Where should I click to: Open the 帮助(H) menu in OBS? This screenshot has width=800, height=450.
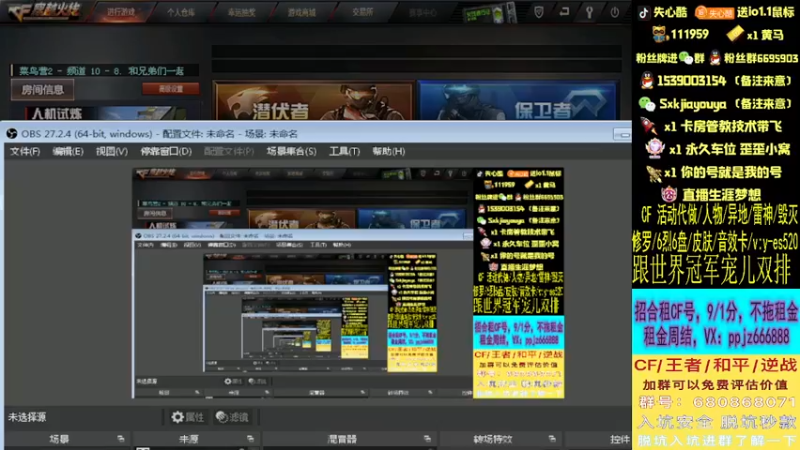click(388, 152)
